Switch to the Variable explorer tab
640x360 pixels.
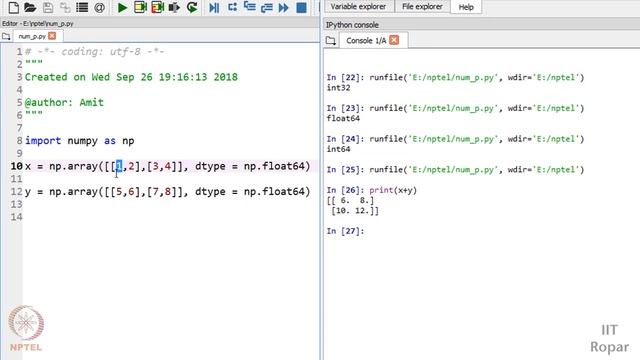coord(358,7)
